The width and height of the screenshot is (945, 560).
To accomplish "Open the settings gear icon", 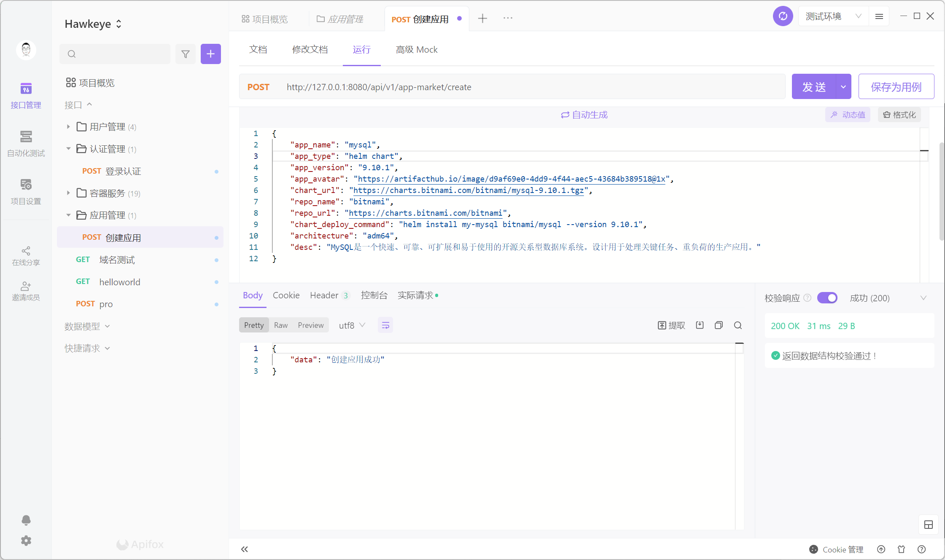I will pyautogui.click(x=26, y=541).
